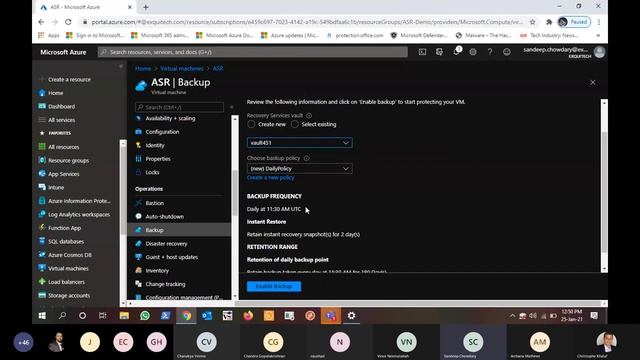Viewport: 640px width, 360px height.
Task: Open Outlook from the taskbar
Action: point(207,316)
